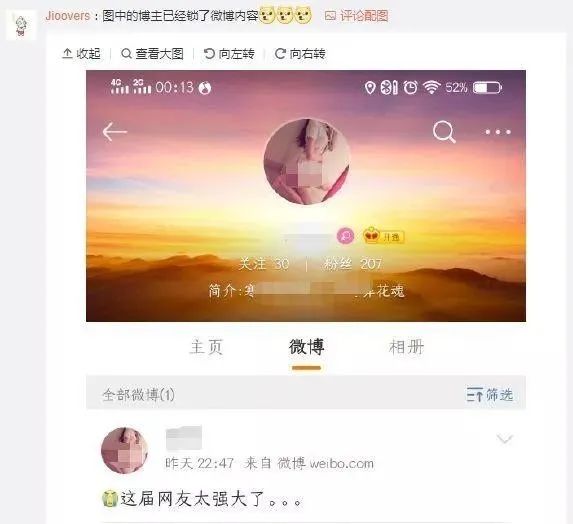
Task: Open 查看大图 to view the large image
Action: click(x=152, y=54)
